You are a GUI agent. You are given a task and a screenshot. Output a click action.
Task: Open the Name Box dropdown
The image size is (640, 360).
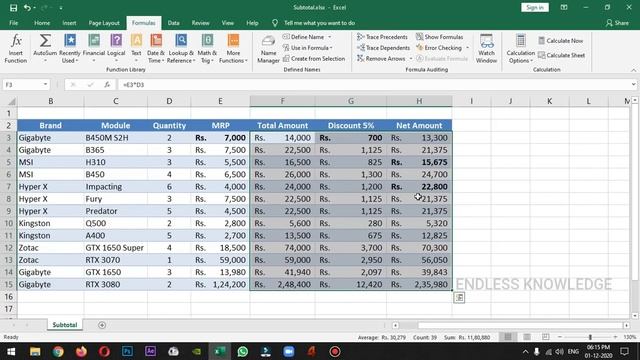(45, 84)
